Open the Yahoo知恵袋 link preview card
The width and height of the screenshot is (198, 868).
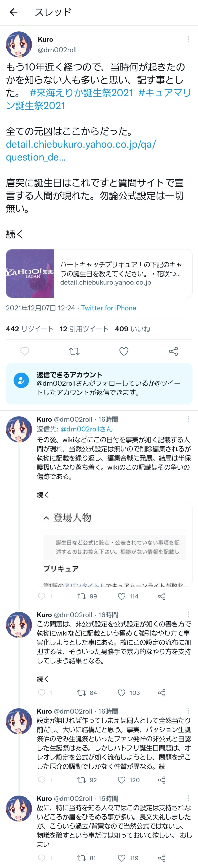tap(99, 273)
